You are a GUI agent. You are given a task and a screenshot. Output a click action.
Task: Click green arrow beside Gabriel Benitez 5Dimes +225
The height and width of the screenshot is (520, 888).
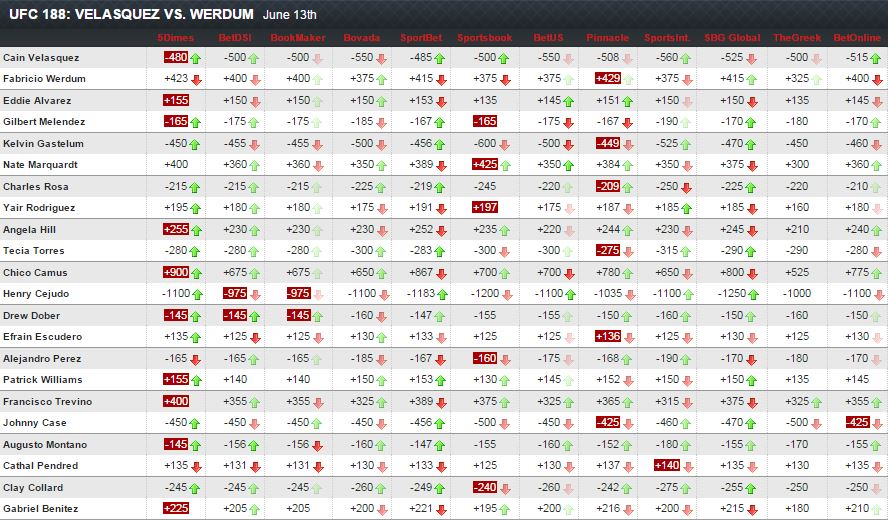[196, 509]
